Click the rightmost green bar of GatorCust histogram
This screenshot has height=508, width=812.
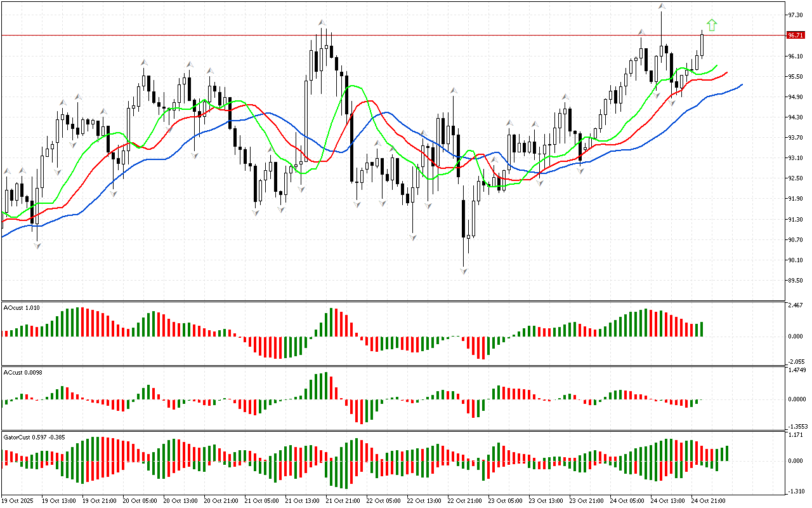point(726,453)
